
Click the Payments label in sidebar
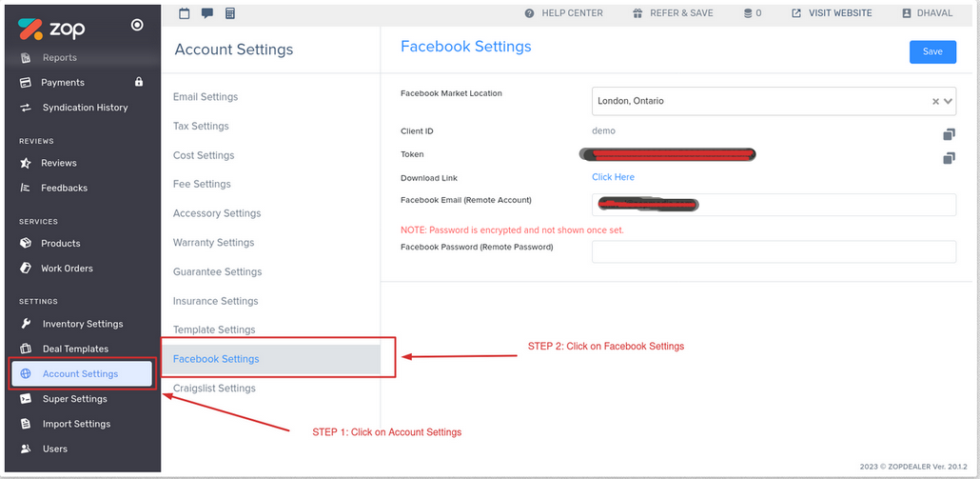[x=63, y=83]
